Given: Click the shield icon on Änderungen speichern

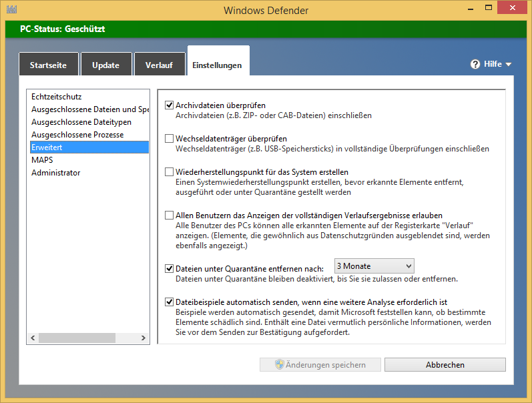Looking at the screenshot, I should pyautogui.click(x=279, y=365).
